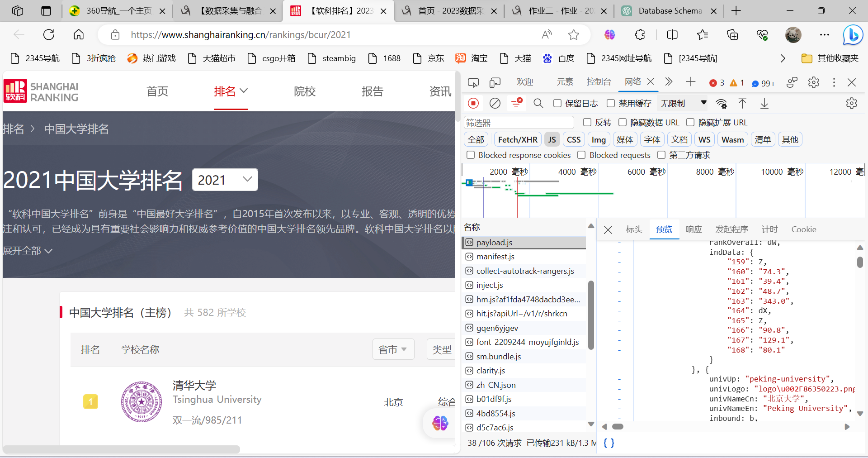Open the 淘宝 bookmark
This screenshot has height=458, width=868.
click(x=472, y=58)
